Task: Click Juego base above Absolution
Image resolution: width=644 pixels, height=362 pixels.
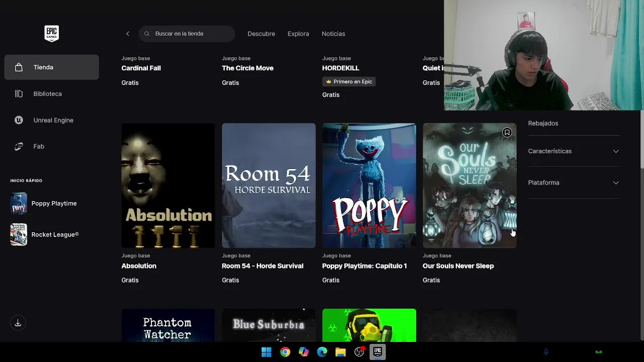Action: pyautogui.click(x=135, y=255)
